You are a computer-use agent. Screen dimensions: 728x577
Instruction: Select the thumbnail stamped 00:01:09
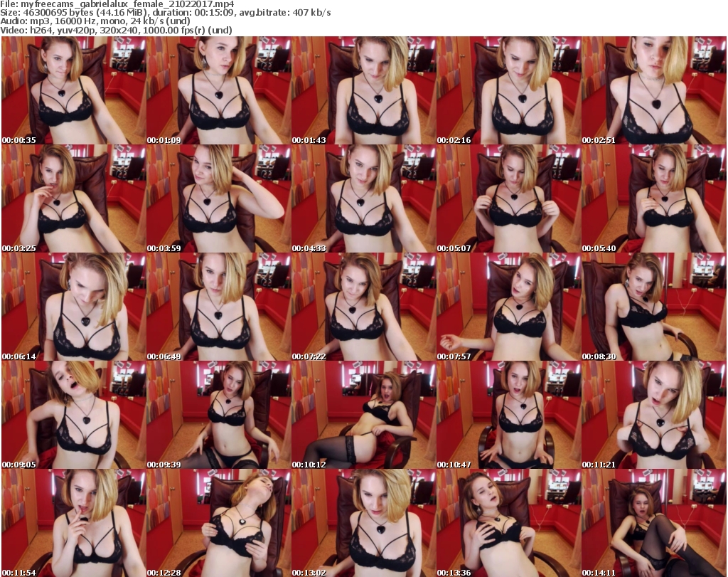tap(219, 90)
